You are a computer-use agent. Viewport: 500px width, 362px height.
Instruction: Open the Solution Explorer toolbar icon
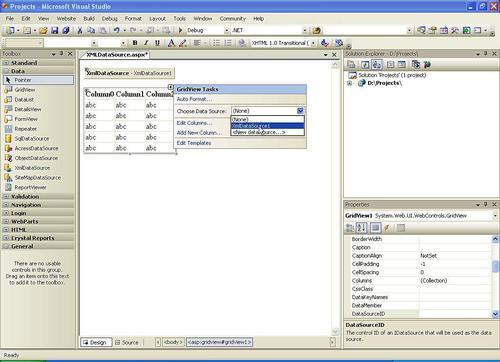[421, 30]
